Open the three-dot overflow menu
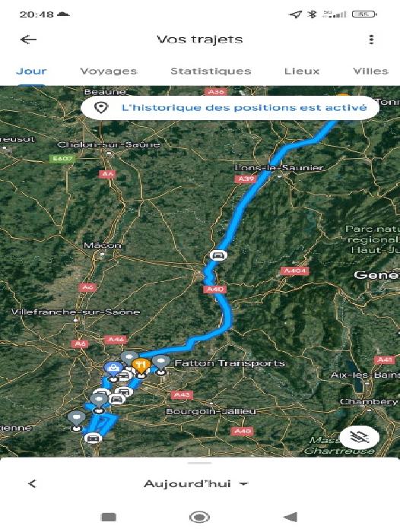Screen dimensions: 400x532 coord(371,40)
